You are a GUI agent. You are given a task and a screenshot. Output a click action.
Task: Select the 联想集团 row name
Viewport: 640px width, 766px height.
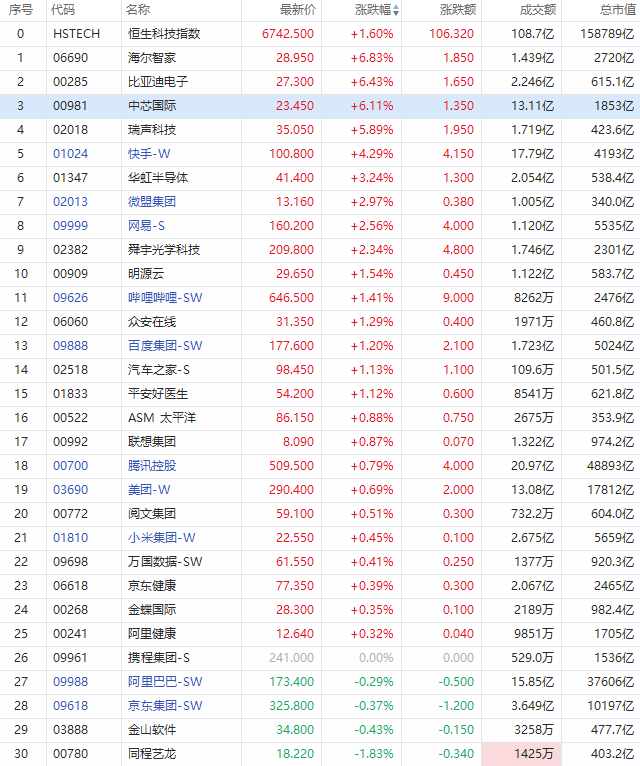[152, 442]
